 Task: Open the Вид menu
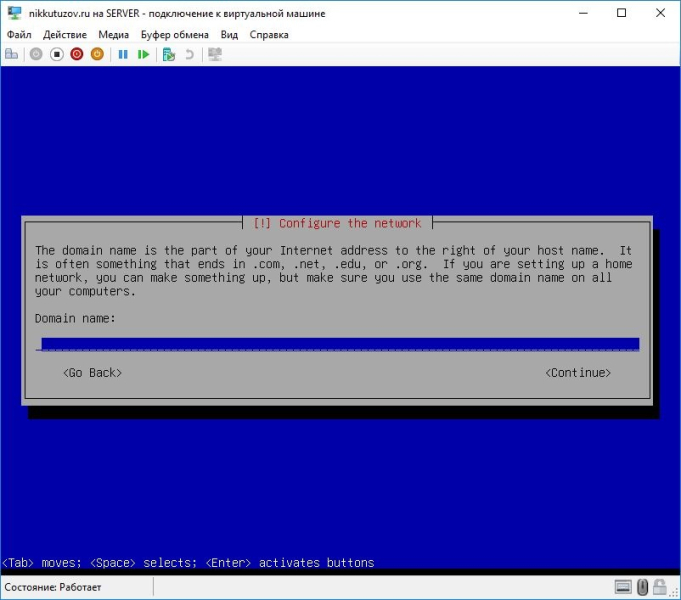pyautogui.click(x=229, y=35)
